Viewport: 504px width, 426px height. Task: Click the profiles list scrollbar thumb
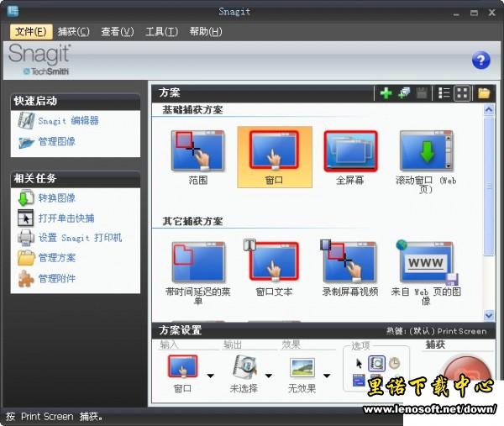(x=489, y=186)
